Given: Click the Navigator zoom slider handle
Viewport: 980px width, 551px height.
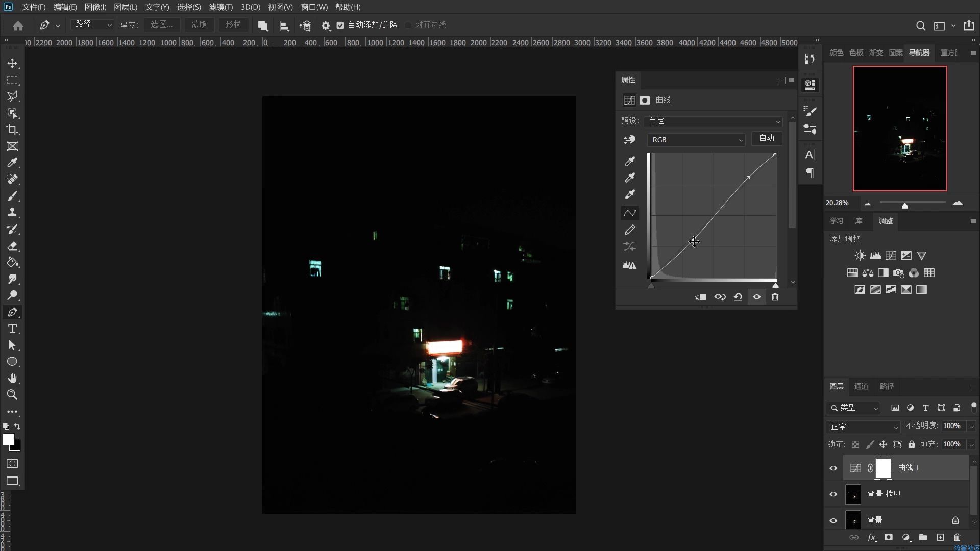Looking at the screenshot, I should pos(905,206).
